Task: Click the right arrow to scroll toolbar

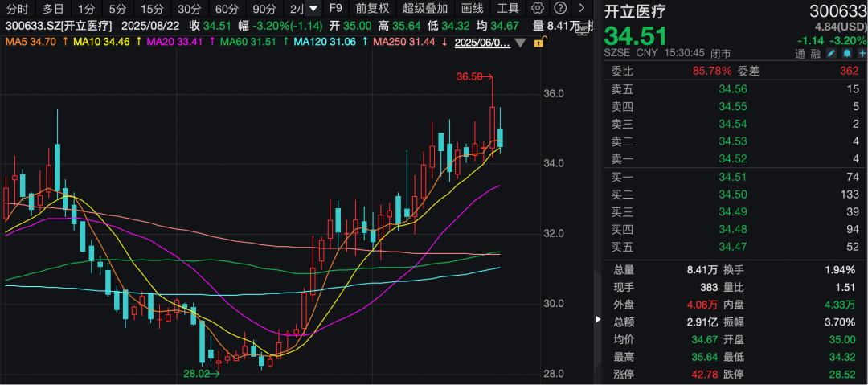Action: 581,9
